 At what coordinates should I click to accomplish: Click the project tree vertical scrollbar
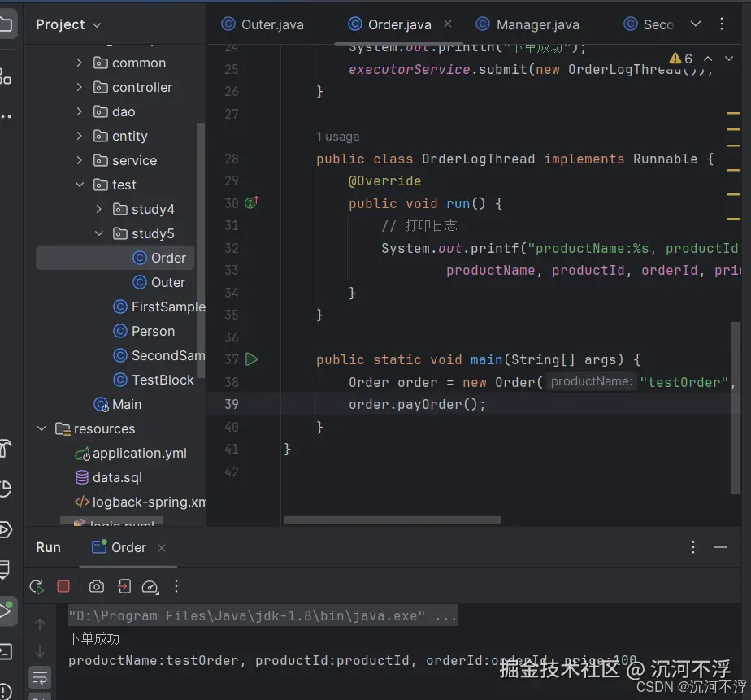pos(201,250)
